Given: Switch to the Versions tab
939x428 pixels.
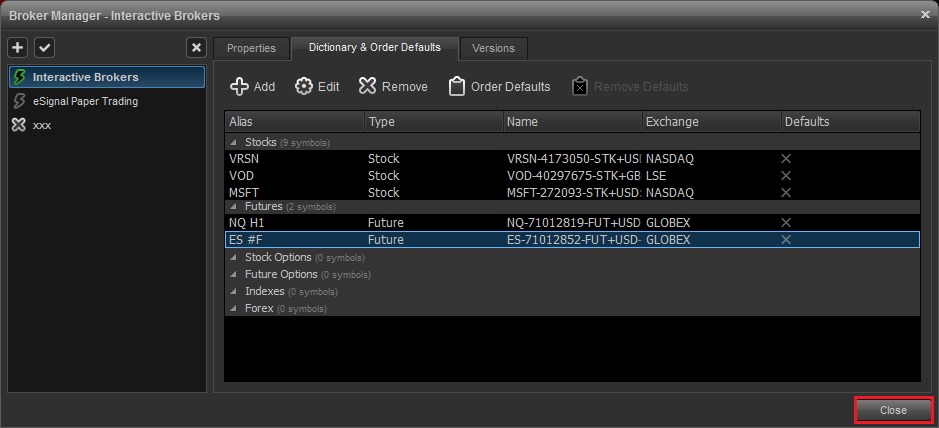Looking at the screenshot, I should point(493,48).
